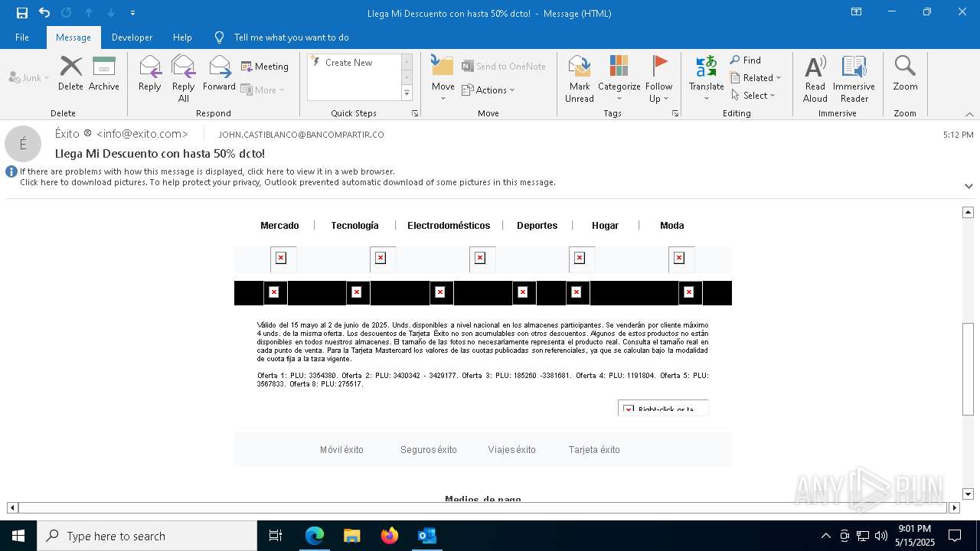
Task: Click the vertical scrollbar thumb
Action: click(x=968, y=369)
